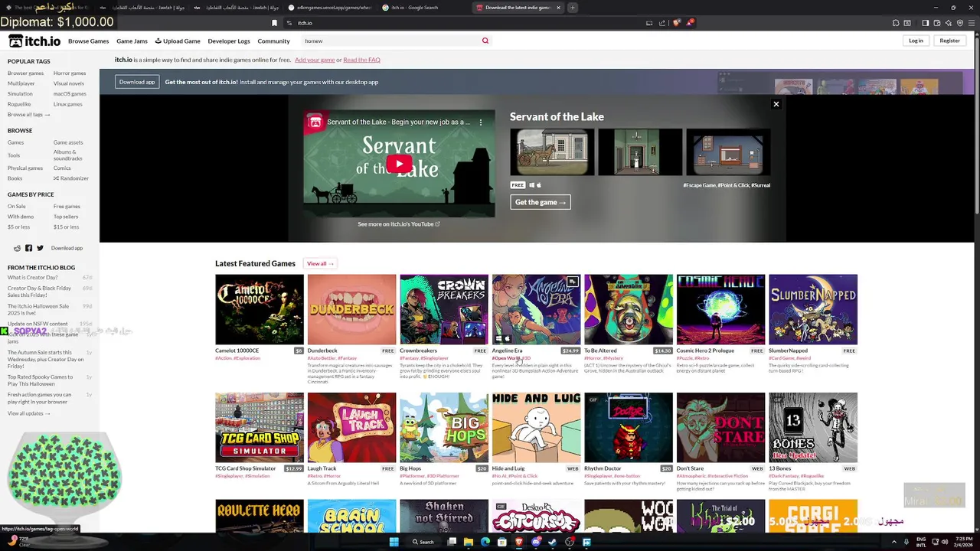This screenshot has width=980, height=551.
Task: Close the active itch.io tab
Action: pyautogui.click(x=558, y=8)
